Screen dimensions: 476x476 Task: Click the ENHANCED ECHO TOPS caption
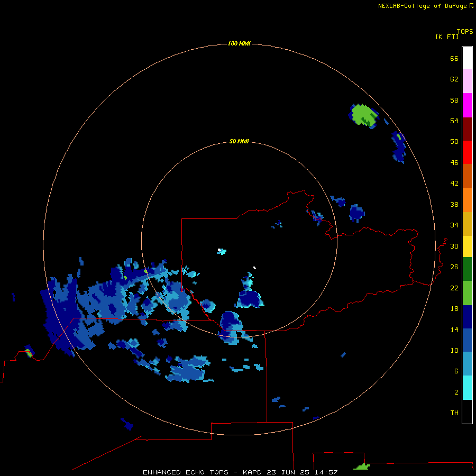pyautogui.click(x=186, y=472)
